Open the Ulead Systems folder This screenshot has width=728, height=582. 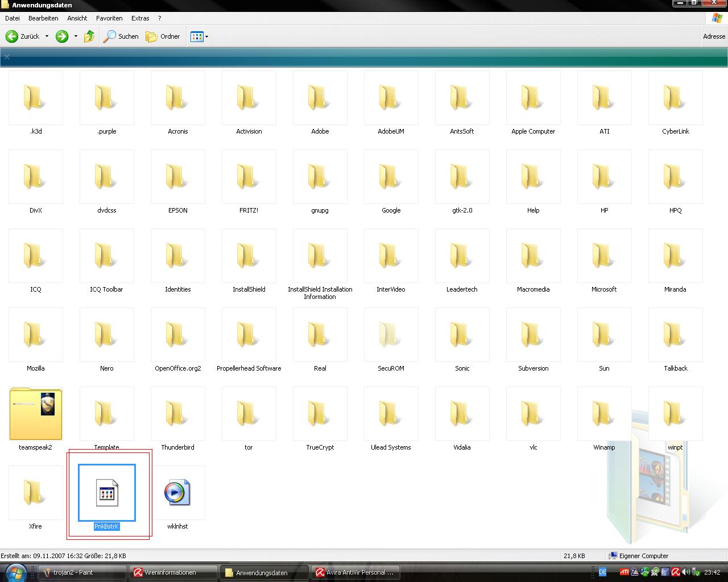pos(391,414)
